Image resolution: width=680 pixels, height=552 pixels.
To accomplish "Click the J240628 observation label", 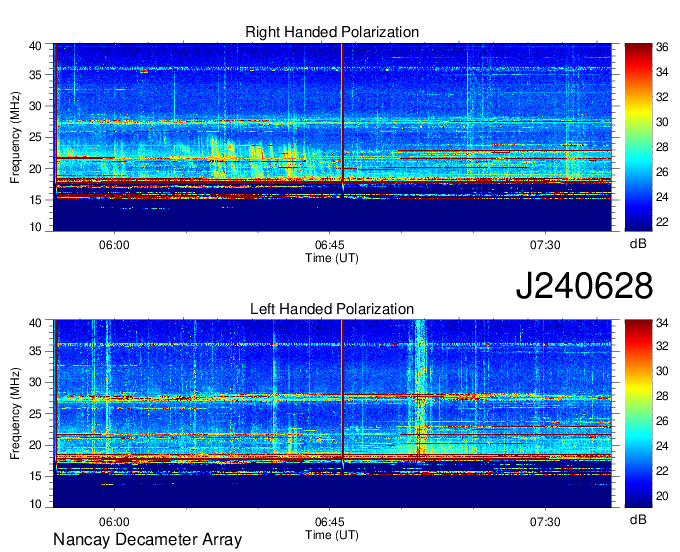I will tap(584, 286).
